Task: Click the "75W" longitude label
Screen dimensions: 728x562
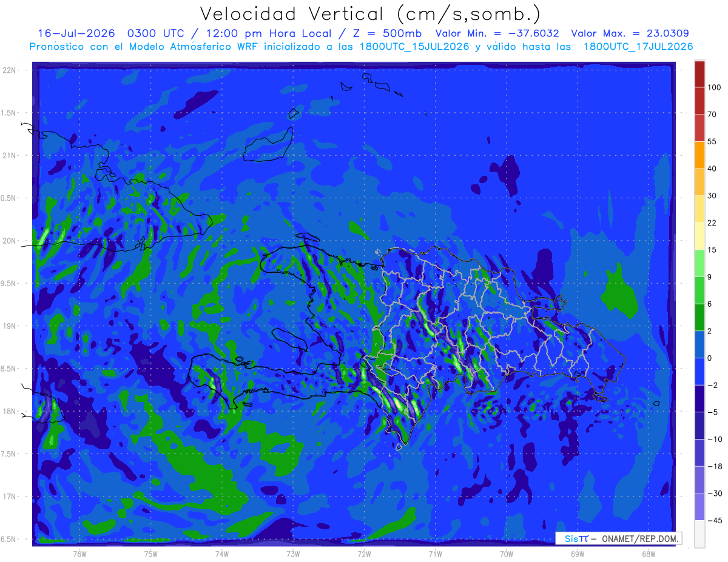Action: [x=151, y=554]
